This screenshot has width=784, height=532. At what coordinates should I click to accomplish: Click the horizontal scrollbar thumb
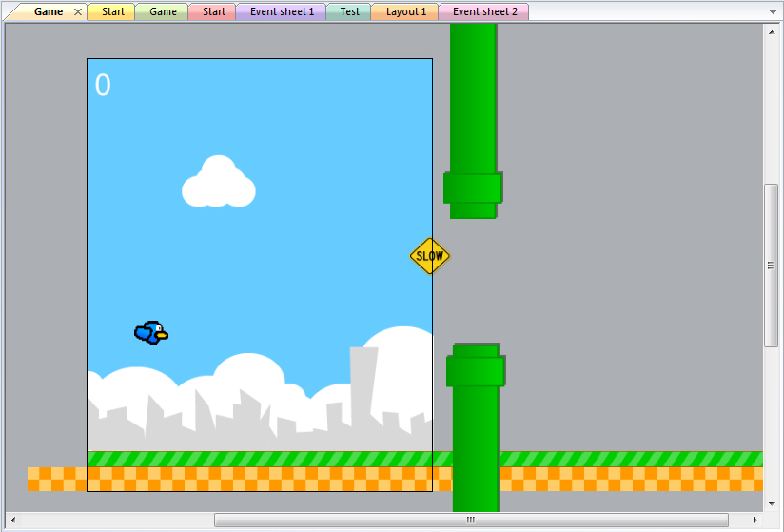coord(471,520)
